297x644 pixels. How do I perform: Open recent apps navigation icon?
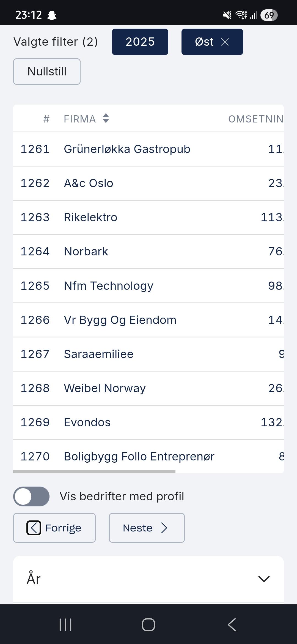(x=65, y=624)
